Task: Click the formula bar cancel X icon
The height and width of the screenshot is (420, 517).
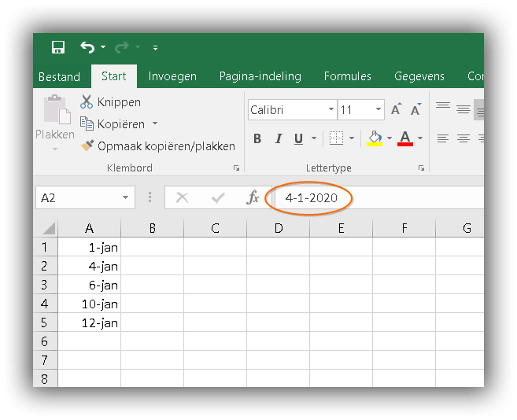Action: (x=182, y=197)
